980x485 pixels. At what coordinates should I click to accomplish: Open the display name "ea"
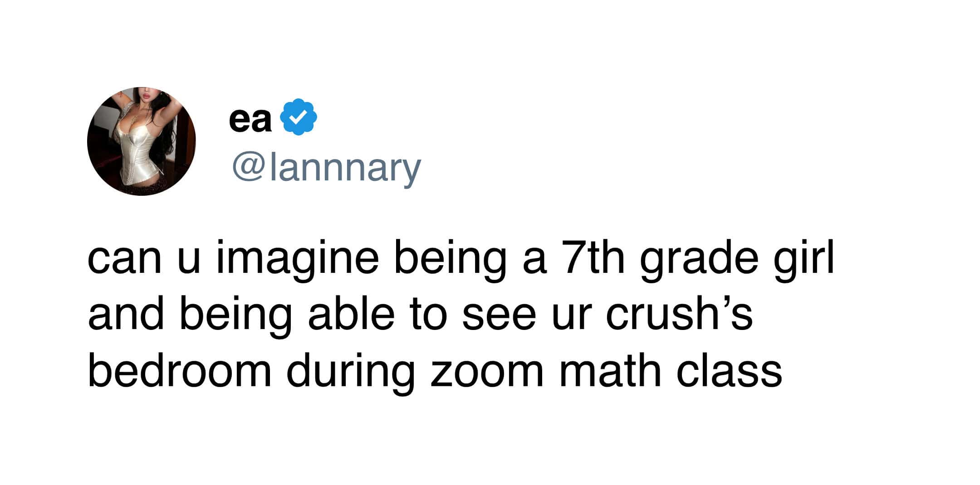(x=250, y=120)
